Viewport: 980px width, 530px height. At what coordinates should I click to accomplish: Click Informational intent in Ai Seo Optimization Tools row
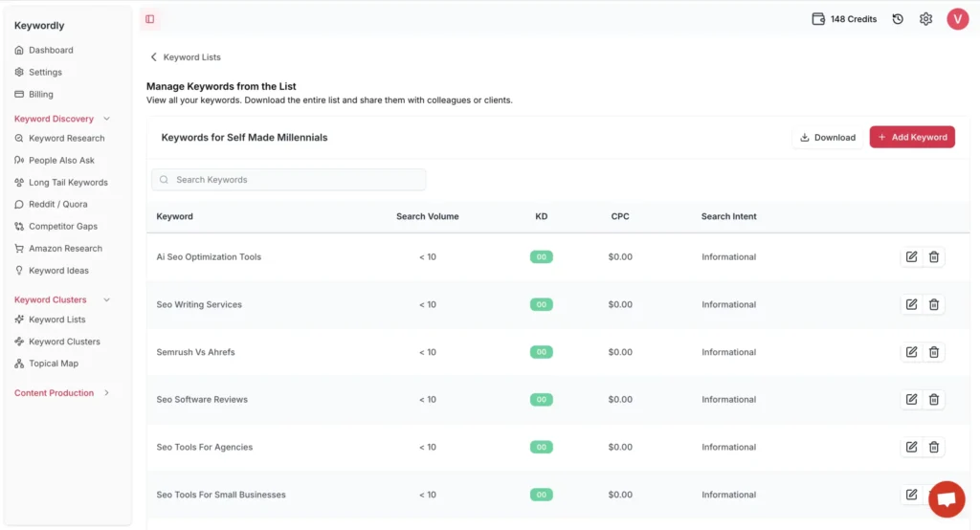[728, 257]
